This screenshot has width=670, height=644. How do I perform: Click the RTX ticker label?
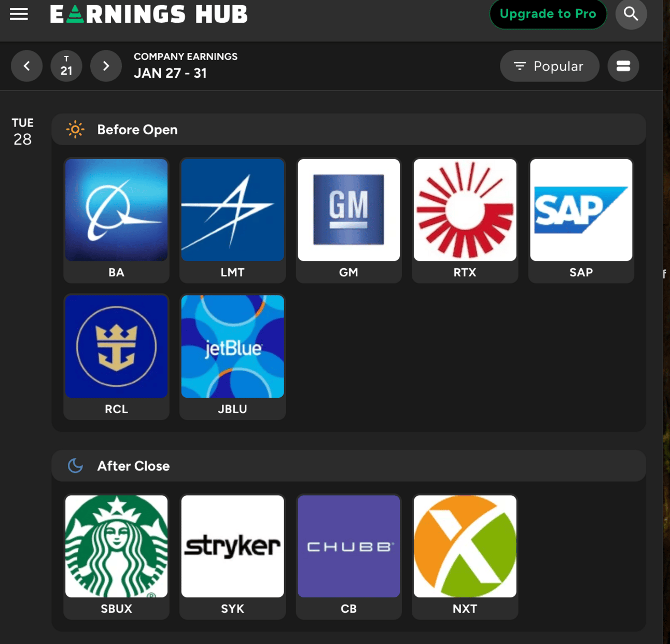pos(465,273)
